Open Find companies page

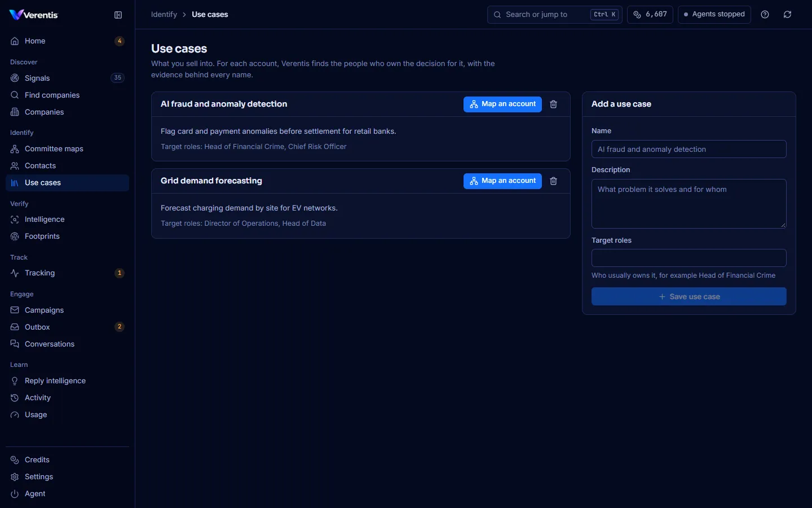[67, 95]
